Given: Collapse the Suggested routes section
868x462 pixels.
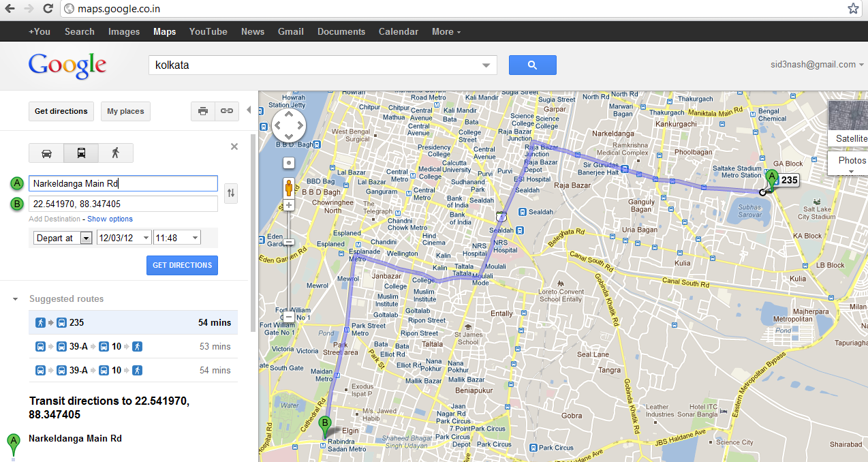Looking at the screenshot, I should point(15,299).
